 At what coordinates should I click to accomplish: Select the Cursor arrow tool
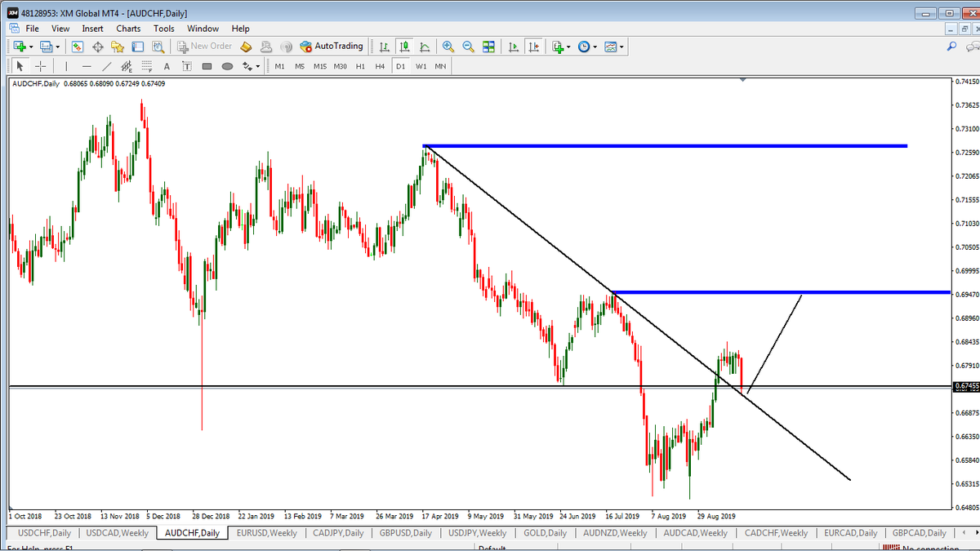click(20, 66)
